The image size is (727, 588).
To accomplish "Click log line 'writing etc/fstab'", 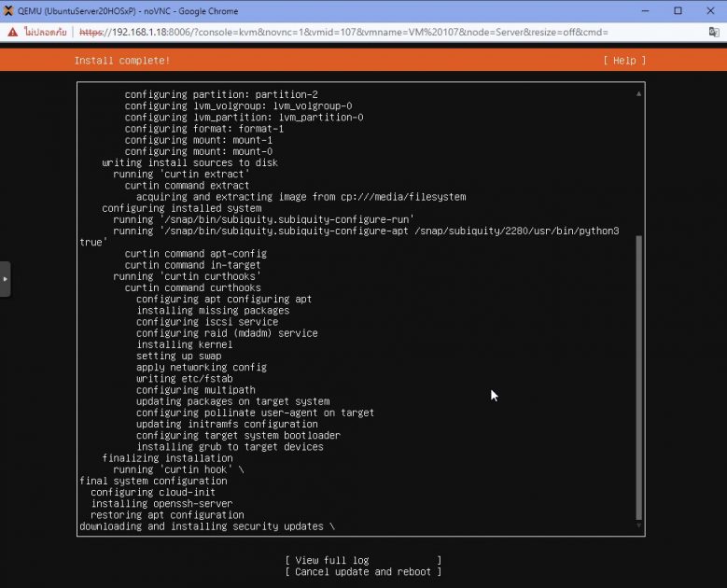I will [185, 378].
